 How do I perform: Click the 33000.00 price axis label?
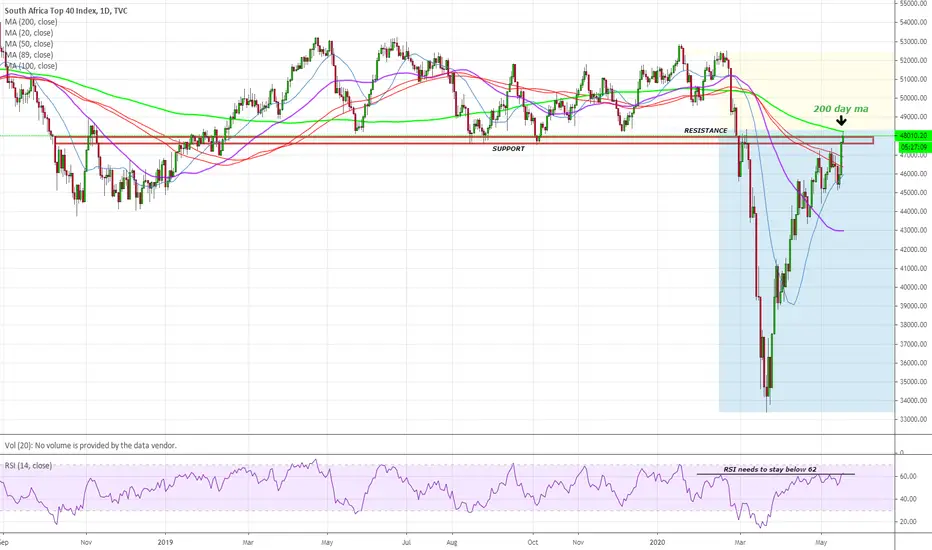(x=914, y=419)
